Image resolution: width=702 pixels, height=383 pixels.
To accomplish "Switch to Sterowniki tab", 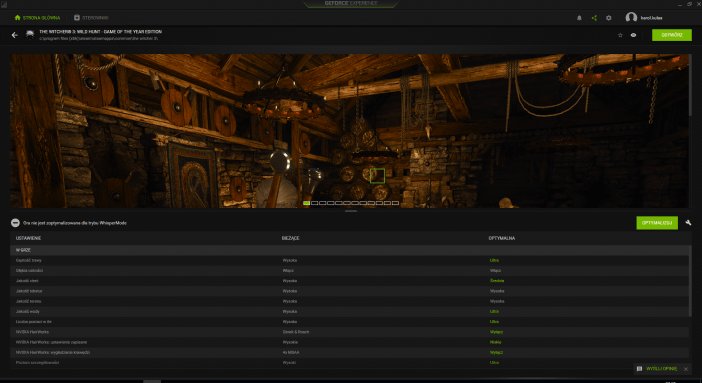I will pyautogui.click(x=91, y=18).
